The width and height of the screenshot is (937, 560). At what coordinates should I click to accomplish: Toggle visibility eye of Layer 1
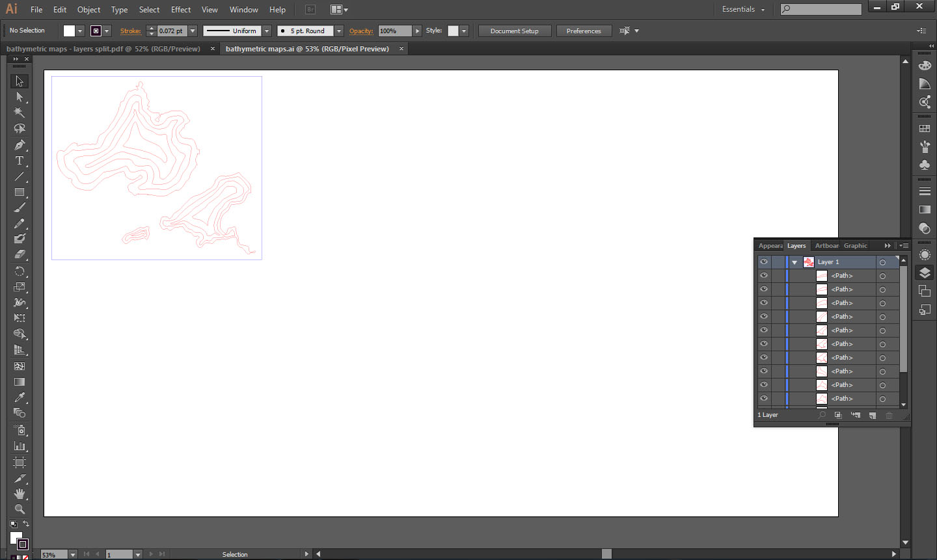coord(764,262)
